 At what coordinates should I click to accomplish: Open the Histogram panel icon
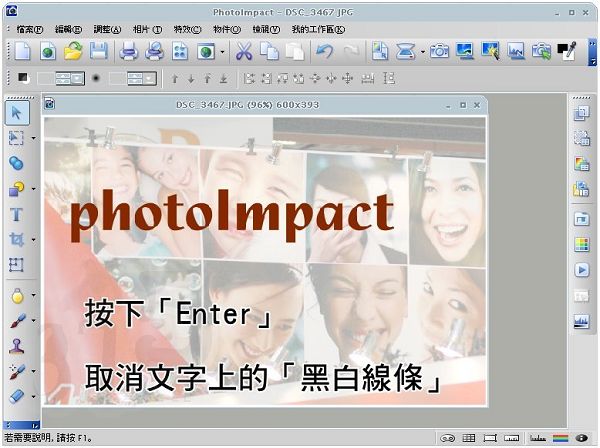(581, 321)
